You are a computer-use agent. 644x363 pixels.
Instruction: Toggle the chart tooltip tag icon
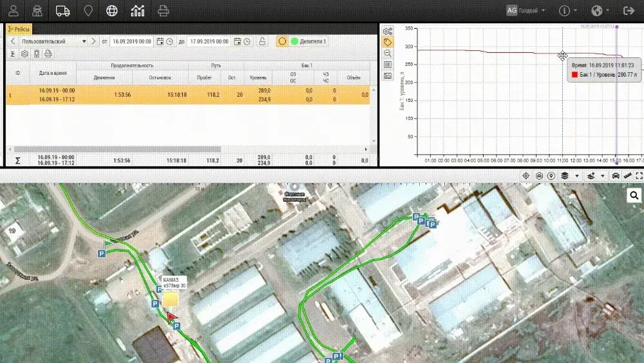(387, 43)
